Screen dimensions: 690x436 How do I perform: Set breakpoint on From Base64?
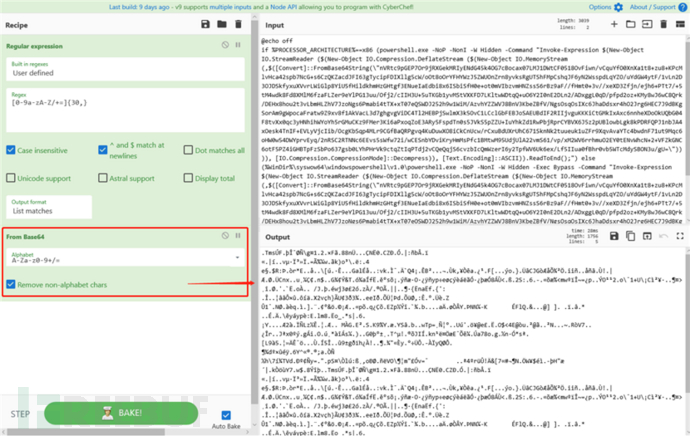tap(238, 236)
